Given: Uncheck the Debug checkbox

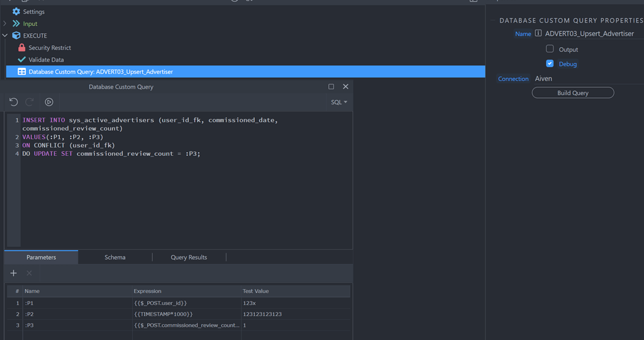Looking at the screenshot, I should click(550, 63).
